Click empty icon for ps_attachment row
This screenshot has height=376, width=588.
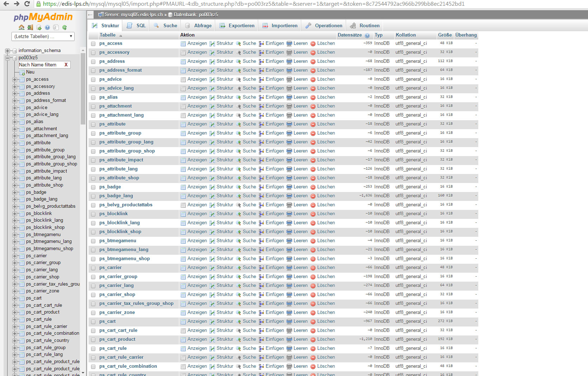coord(289,106)
